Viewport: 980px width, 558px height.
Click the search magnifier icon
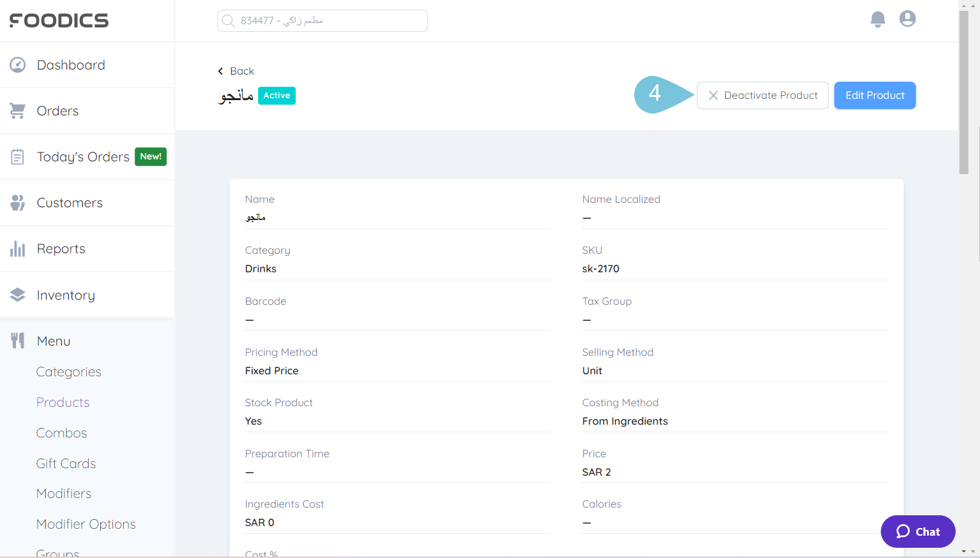pyautogui.click(x=228, y=20)
